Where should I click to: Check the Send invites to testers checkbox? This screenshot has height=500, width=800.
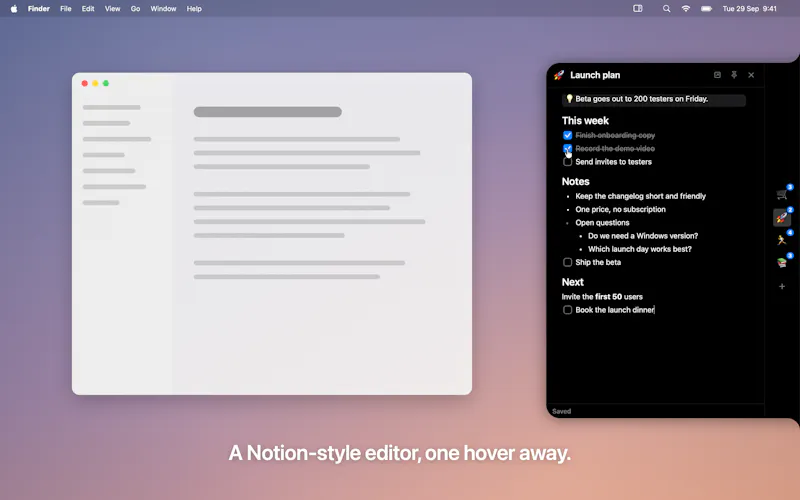click(x=567, y=162)
